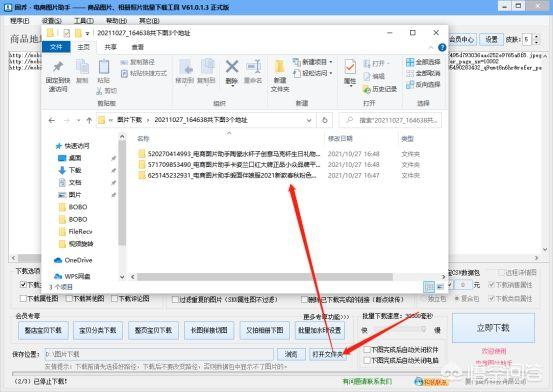Viewport: 553px width, 392px height.
Task: Open the 新建项目 dropdown arrow
Action: [331, 62]
